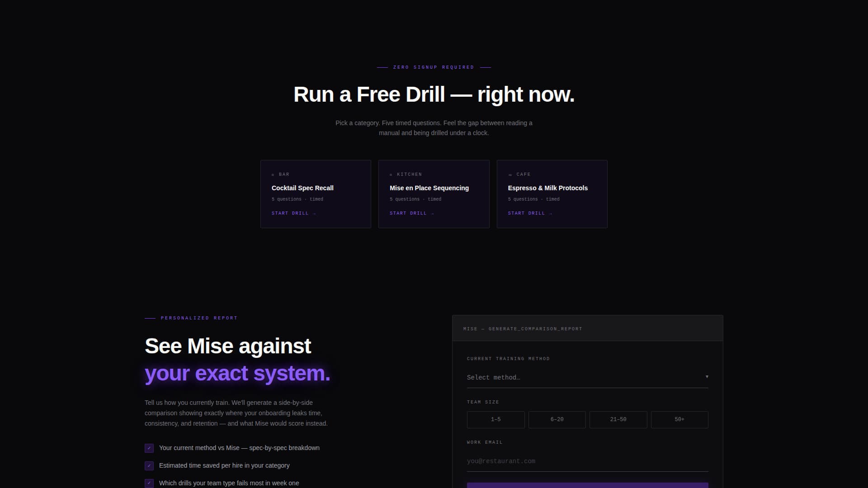This screenshot has width=868, height=488.
Task: Click the 'See Mise against' heading
Action: click(x=228, y=346)
